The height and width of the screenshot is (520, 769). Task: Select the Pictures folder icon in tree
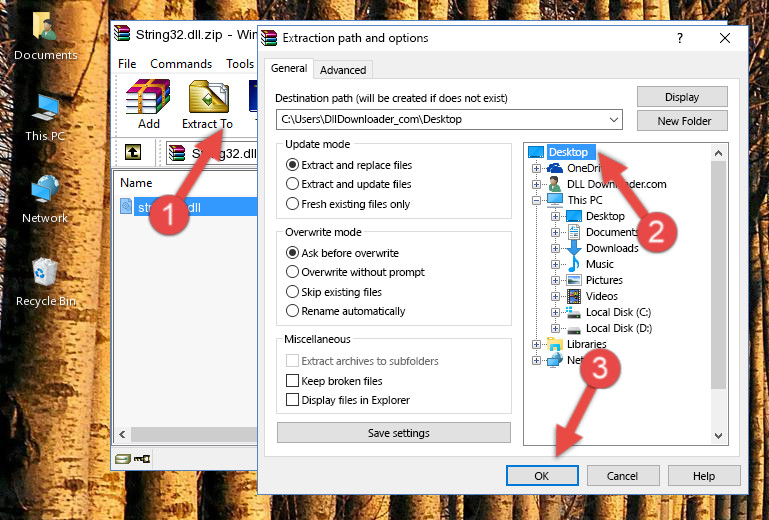click(574, 280)
